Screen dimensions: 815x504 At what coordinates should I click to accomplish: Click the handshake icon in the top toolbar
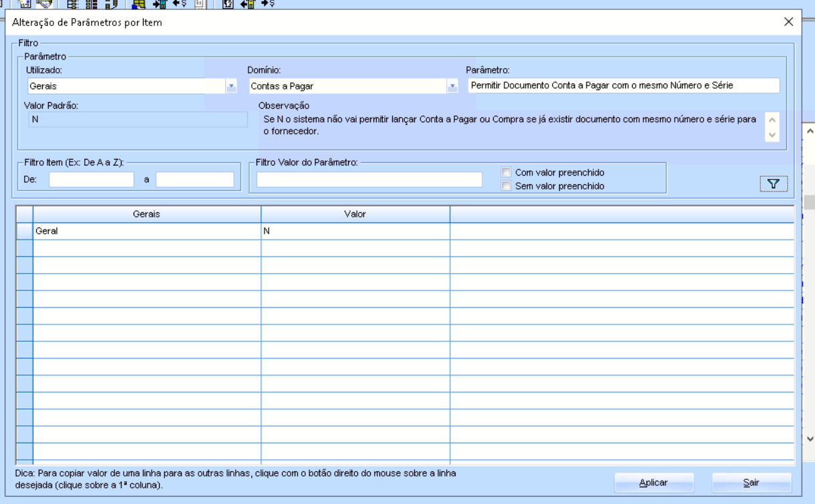45,4
